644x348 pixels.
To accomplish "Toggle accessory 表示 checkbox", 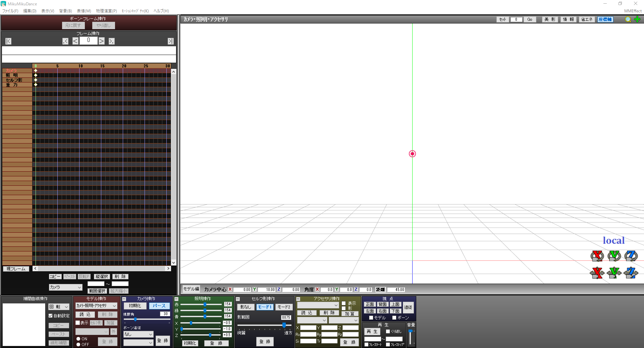I will coord(343,303).
